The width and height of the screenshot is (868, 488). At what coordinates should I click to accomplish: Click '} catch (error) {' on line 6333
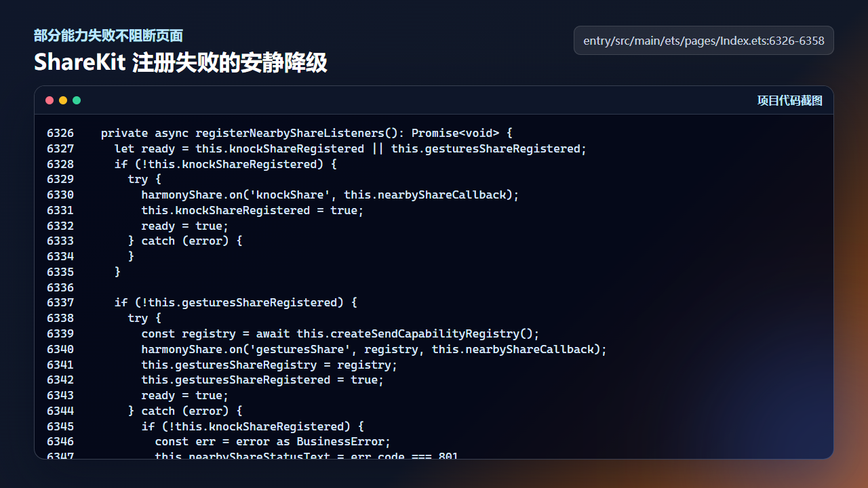(x=185, y=241)
